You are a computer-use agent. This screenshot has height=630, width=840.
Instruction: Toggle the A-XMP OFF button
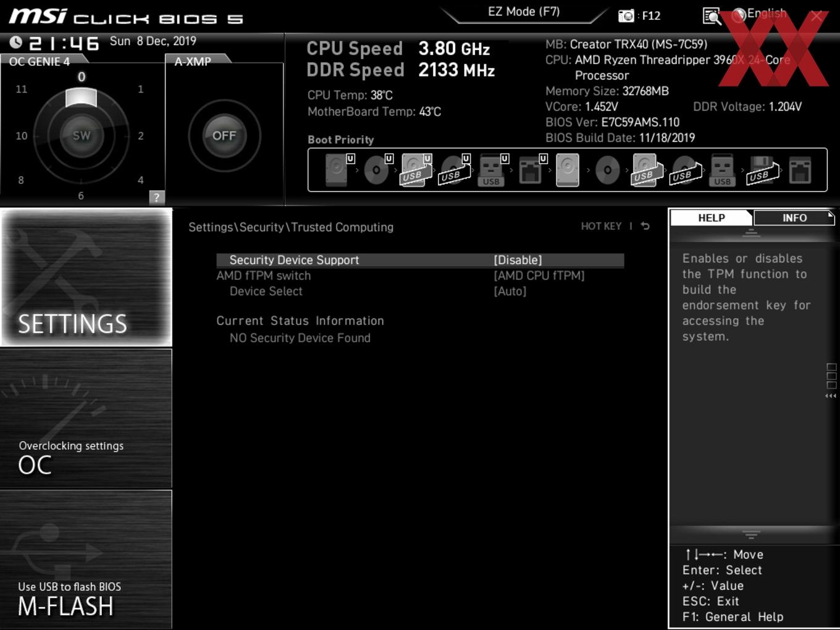[224, 135]
